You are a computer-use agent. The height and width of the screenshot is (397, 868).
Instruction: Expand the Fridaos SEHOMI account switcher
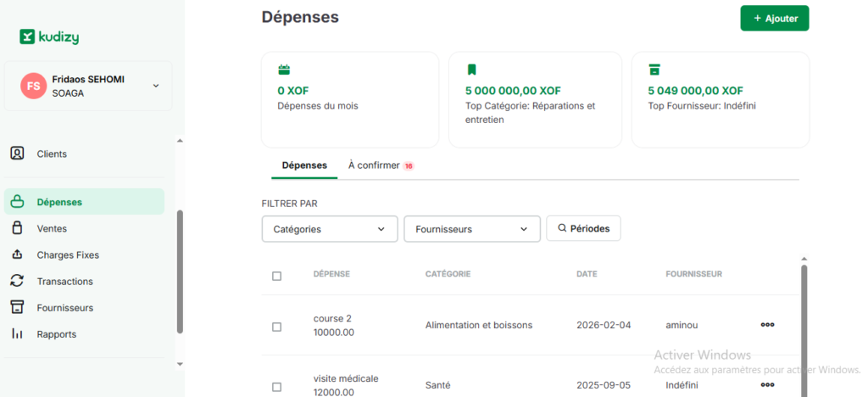[x=155, y=86]
